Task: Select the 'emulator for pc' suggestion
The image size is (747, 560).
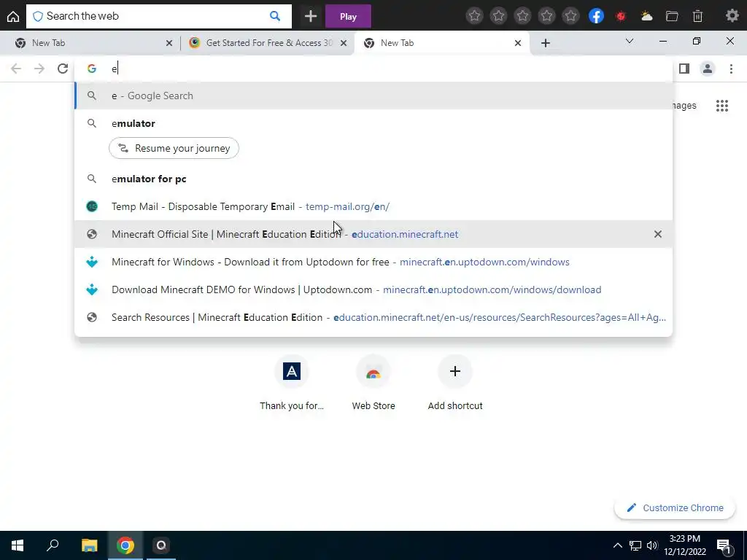Action: click(x=373, y=179)
